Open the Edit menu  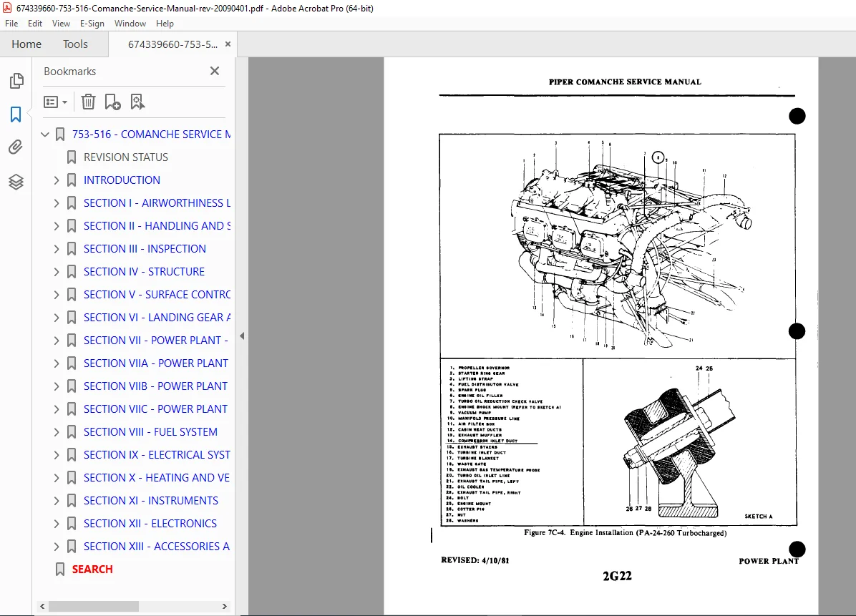[x=35, y=24]
